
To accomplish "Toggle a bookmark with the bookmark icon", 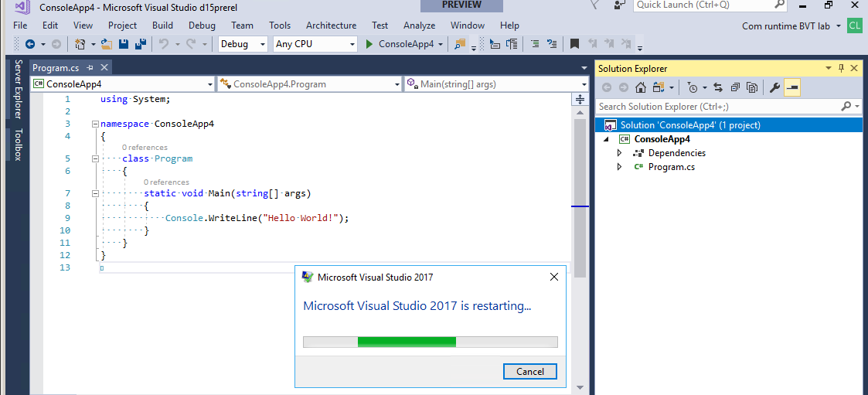I will (574, 44).
